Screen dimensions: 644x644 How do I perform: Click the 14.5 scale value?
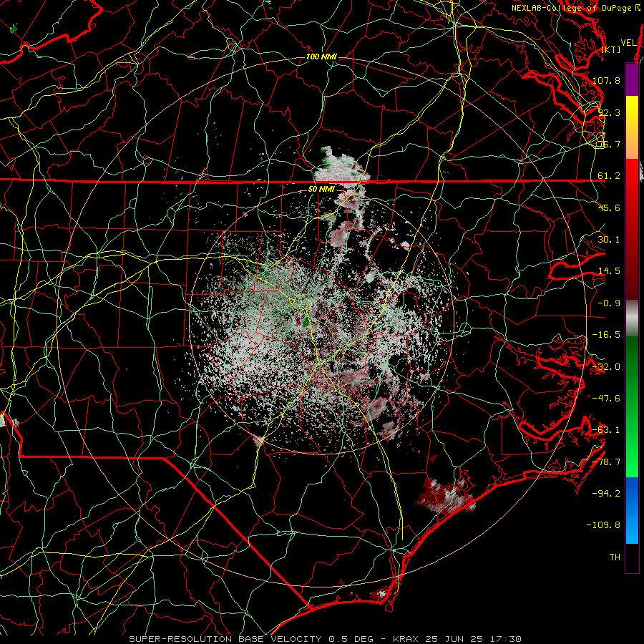point(609,271)
